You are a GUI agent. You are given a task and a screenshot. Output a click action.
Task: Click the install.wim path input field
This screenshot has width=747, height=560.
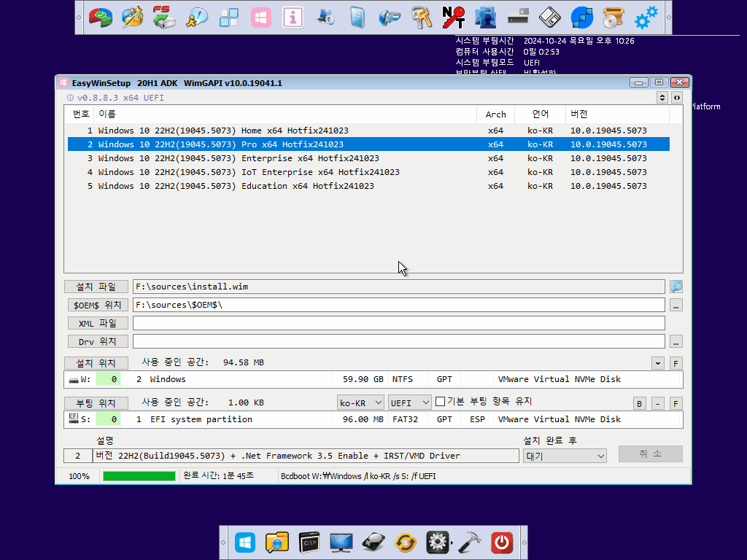click(x=399, y=287)
